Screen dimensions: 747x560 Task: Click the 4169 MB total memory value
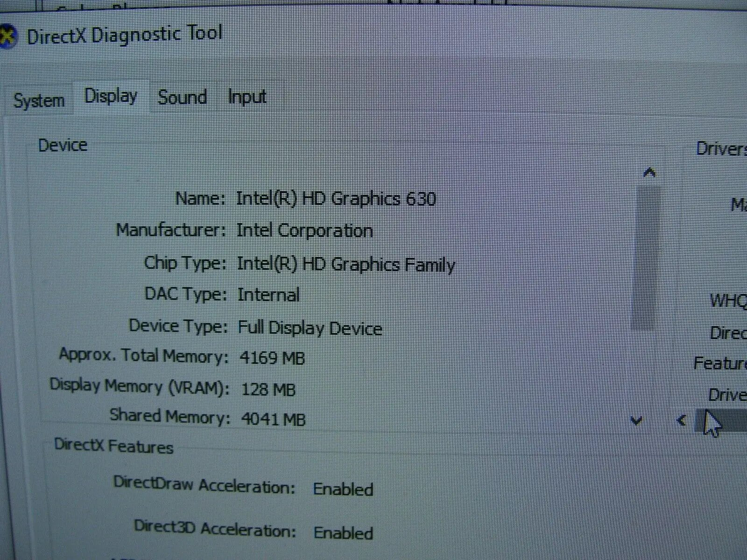272,358
